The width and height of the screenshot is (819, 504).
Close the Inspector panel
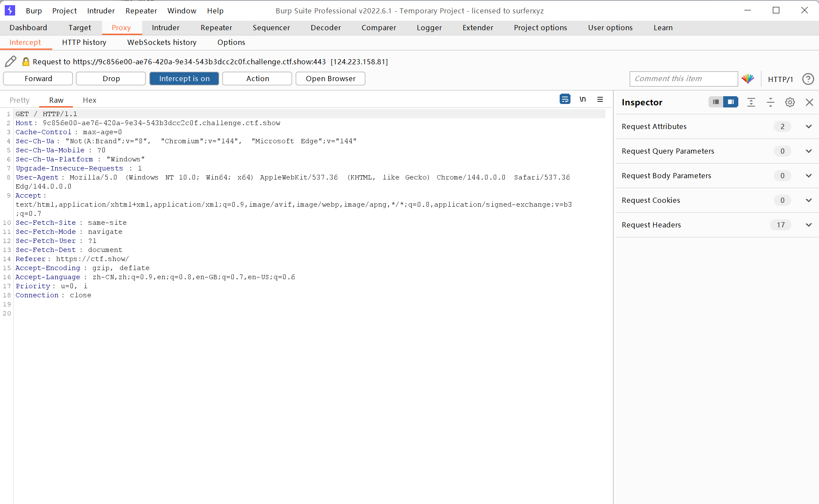[x=810, y=102]
